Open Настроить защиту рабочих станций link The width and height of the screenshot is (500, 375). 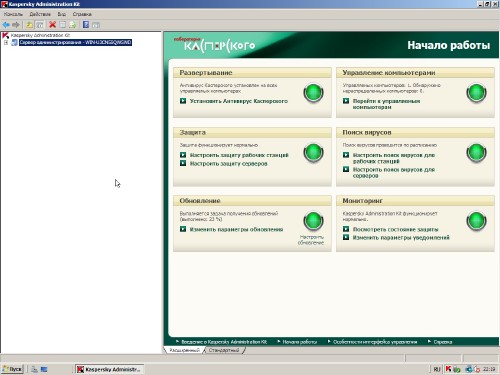[x=239, y=155]
